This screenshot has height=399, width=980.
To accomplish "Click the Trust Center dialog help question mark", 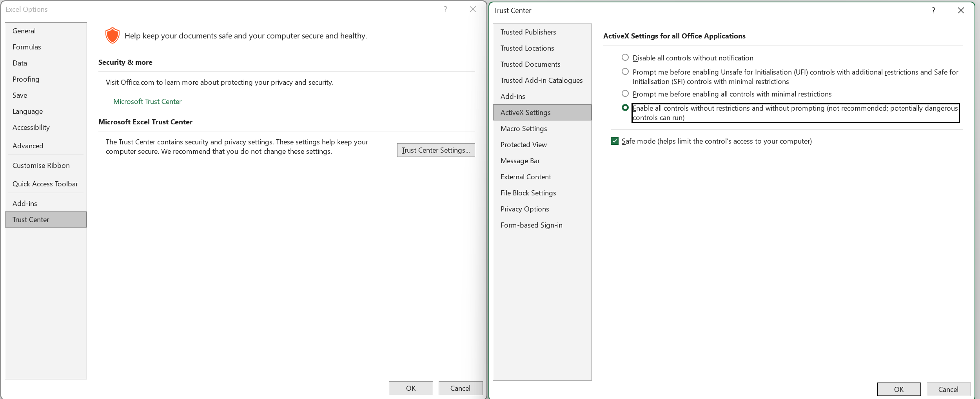I will 933,11.
